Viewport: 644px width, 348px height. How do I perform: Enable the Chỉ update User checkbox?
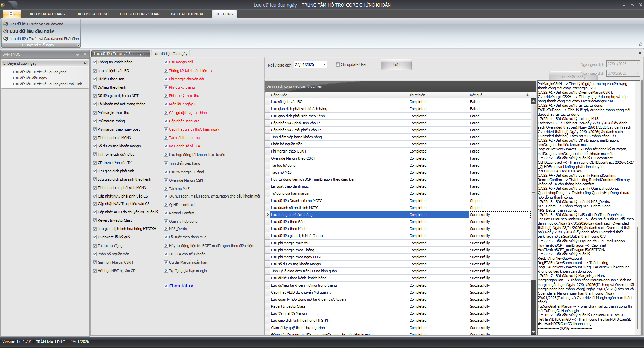coord(338,64)
